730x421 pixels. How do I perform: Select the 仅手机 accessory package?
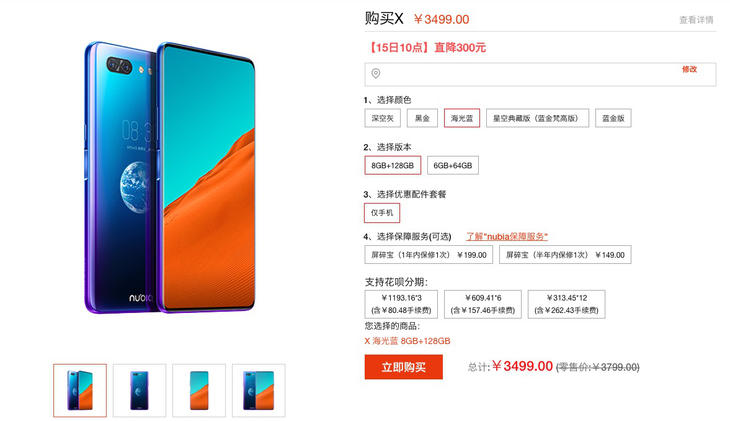pyautogui.click(x=382, y=213)
